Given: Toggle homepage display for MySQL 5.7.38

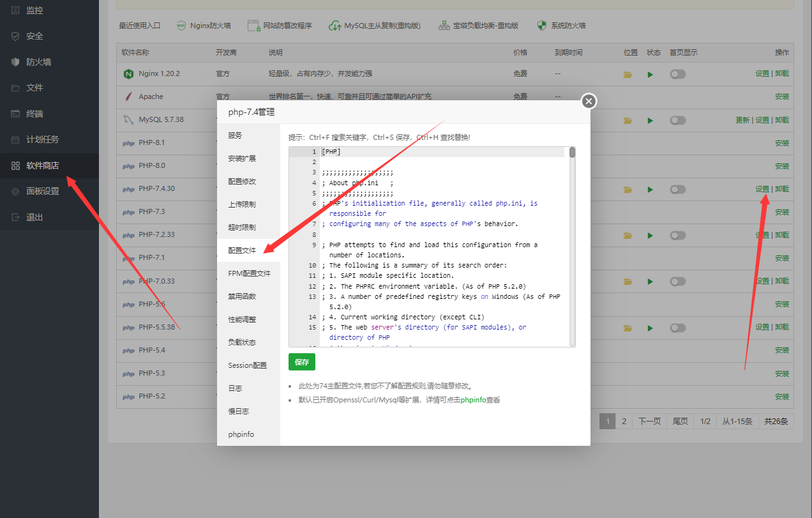Looking at the screenshot, I should click(x=678, y=120).
